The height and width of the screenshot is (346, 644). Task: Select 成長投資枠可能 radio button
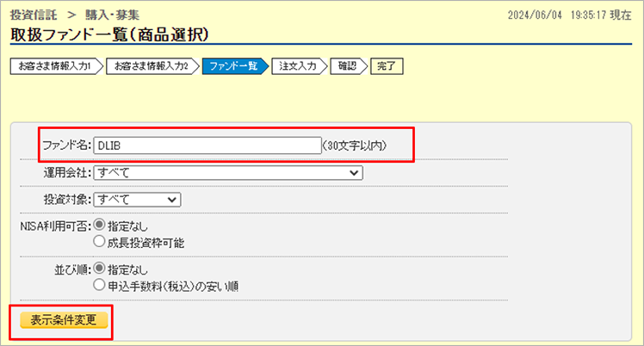[x=99, y=241]
